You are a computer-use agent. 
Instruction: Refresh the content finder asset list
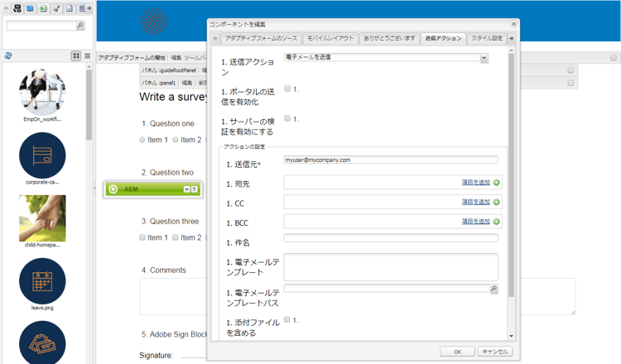click(x=8, y=55)
